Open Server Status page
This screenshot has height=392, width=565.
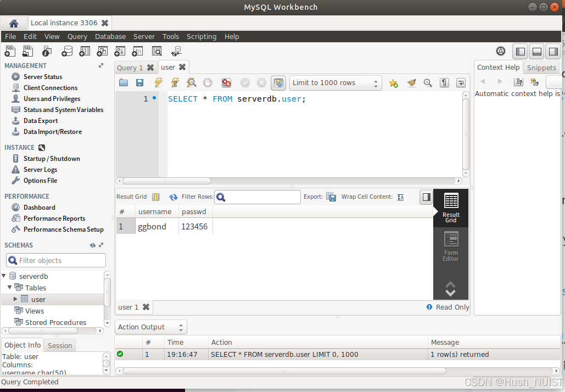[x=43, y=77]
